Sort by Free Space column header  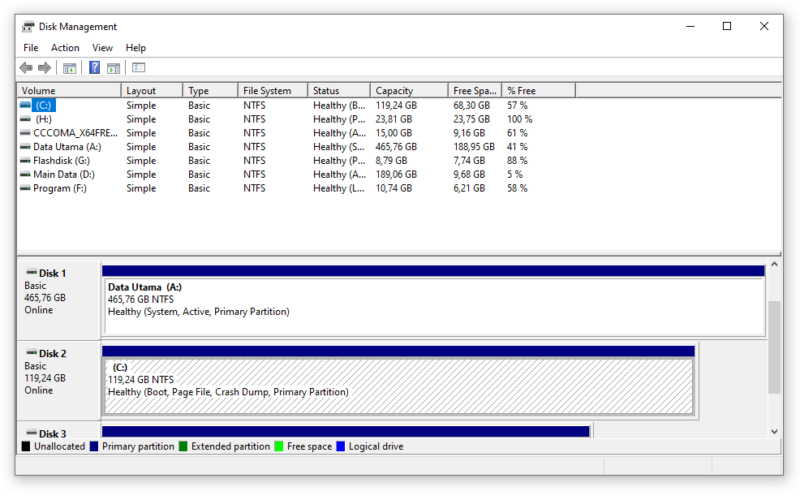[x=475, y=90]
